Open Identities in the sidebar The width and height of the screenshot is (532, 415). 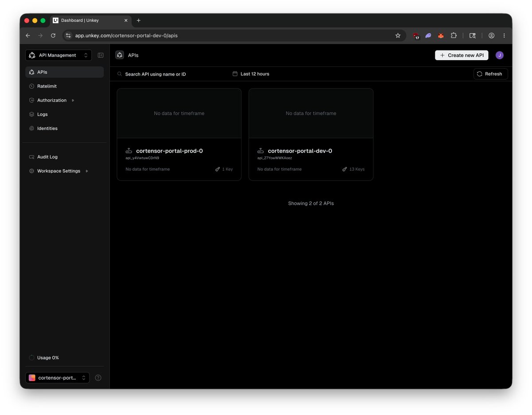pos(65,128)
